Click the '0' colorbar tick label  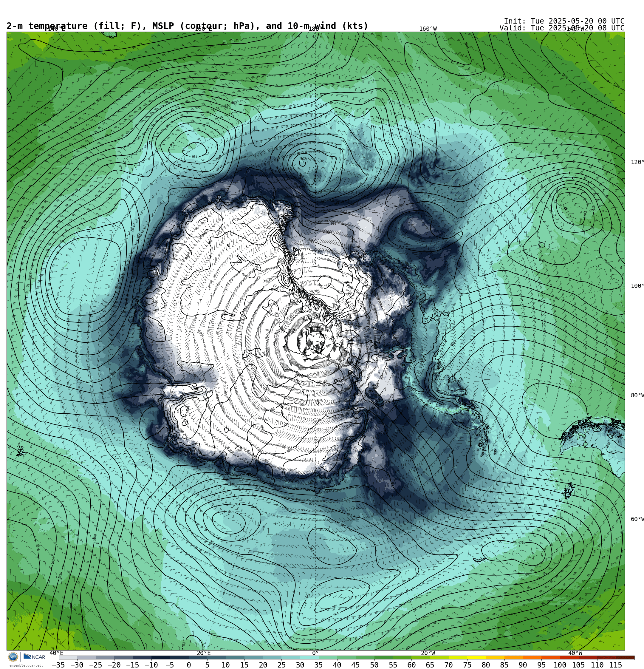click(x=189, y=665)
